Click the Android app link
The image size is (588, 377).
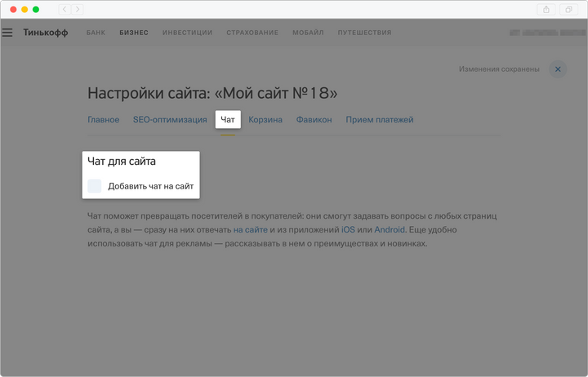point(390,230)
